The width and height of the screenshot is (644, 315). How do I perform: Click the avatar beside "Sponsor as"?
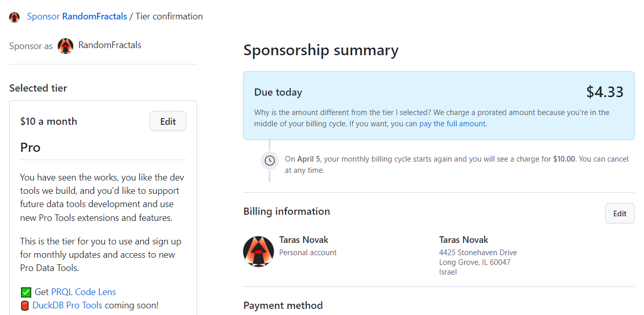tap(66, 46)
